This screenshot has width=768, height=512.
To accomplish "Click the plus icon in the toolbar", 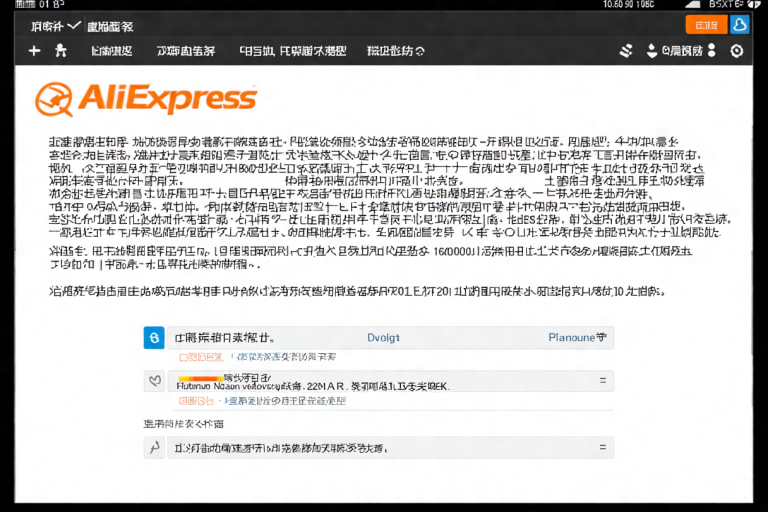I will click(x=35, y=50).
